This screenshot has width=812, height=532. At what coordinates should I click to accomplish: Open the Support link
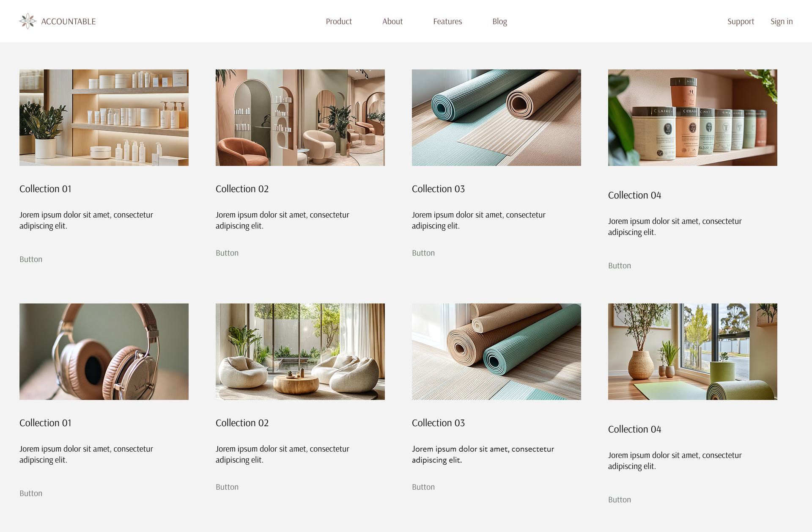pos(741,22)
